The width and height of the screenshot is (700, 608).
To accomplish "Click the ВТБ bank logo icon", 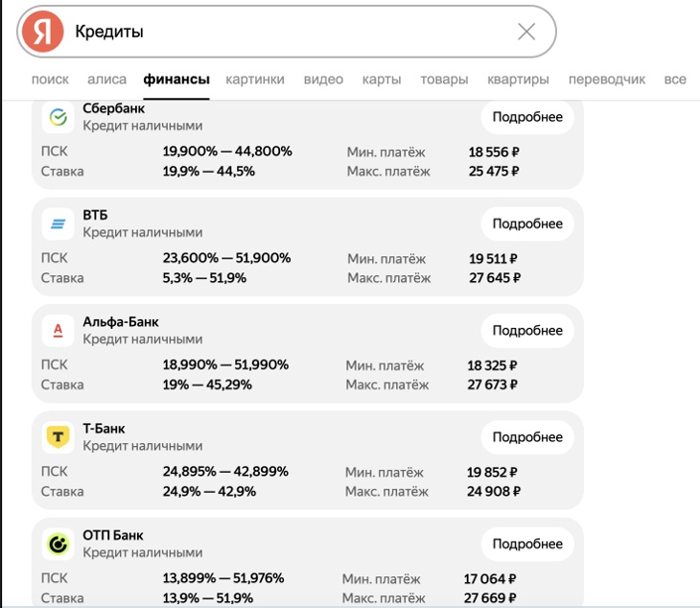I will [x=58, y=223].
